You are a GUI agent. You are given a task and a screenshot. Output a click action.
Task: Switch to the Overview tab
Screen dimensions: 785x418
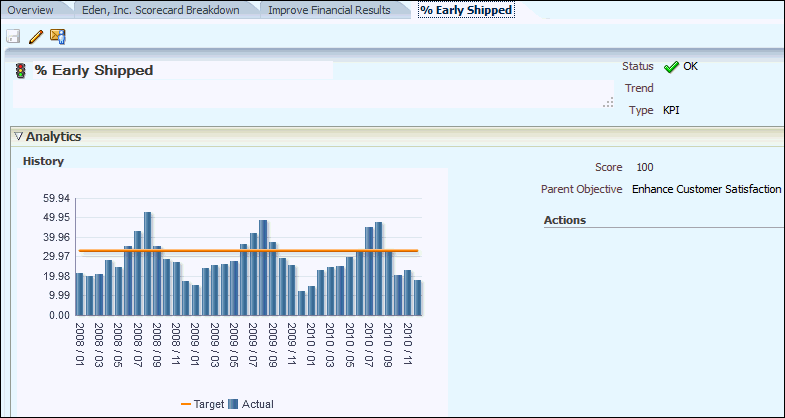(31, 10)
